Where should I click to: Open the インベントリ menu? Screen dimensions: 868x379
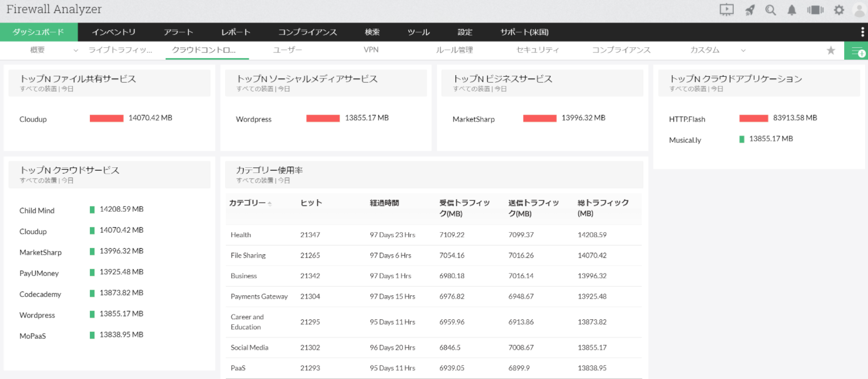pos(114,32)
